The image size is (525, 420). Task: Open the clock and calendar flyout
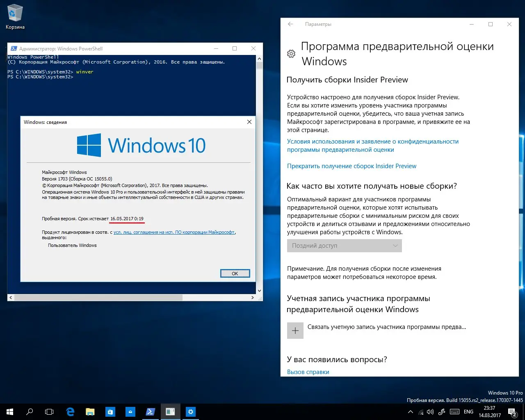490,412
